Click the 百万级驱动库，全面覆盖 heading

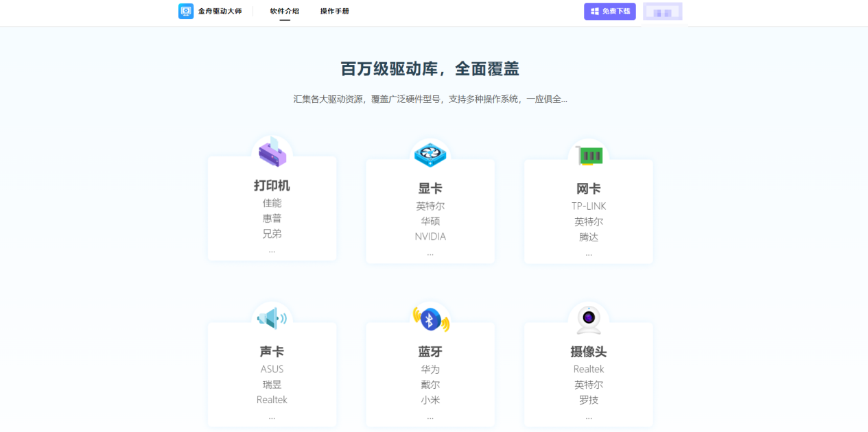coord(430,69)
